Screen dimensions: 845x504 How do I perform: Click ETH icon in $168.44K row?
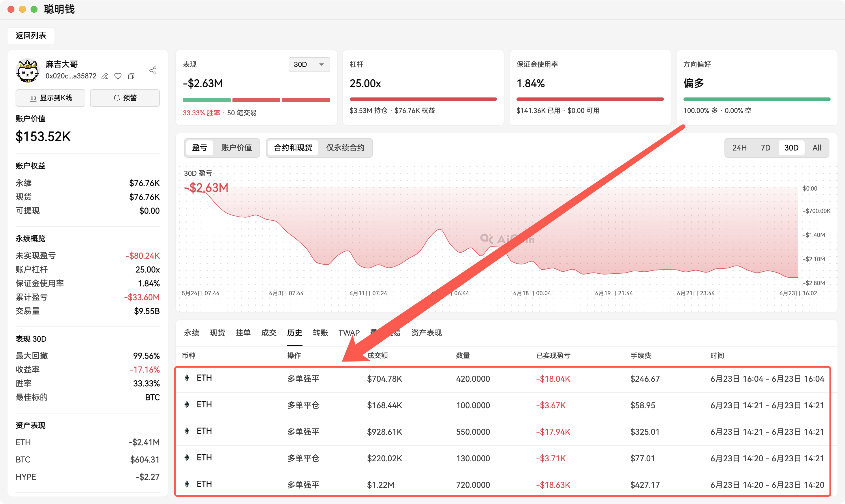coord(187,405)
